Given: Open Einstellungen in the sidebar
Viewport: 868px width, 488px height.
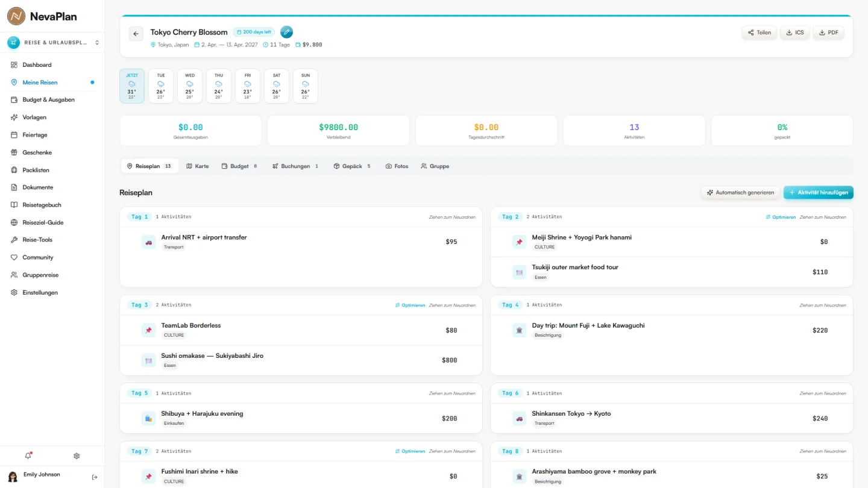Looking at the screenshot, I should click(51, 292).
